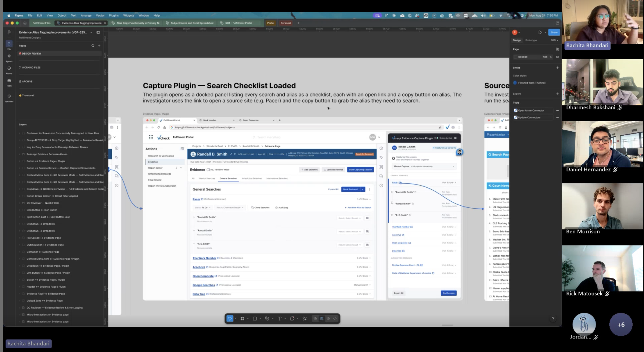The height and width of the screenshot is (352, 644).
Task: Check the "R. D. Smith" plugin checklist box
Action: [x=392, y=215]
